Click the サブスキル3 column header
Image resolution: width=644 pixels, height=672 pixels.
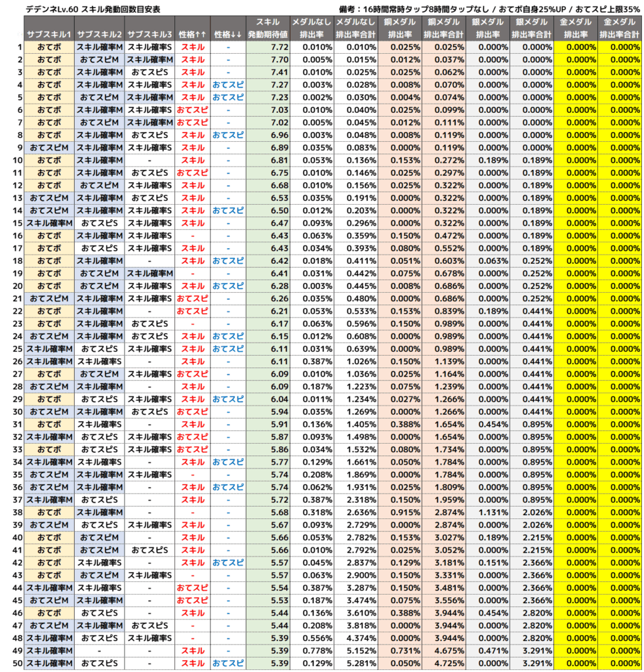coord(149,34)
